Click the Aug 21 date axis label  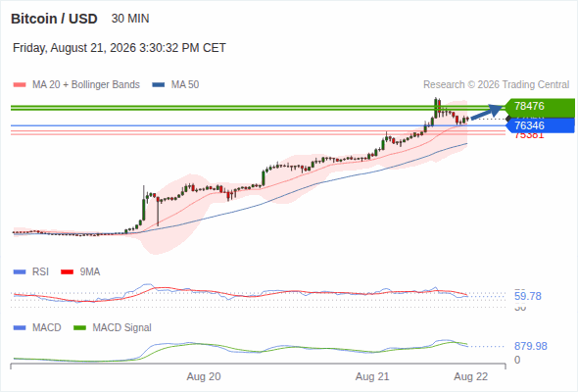pos(372,376)
